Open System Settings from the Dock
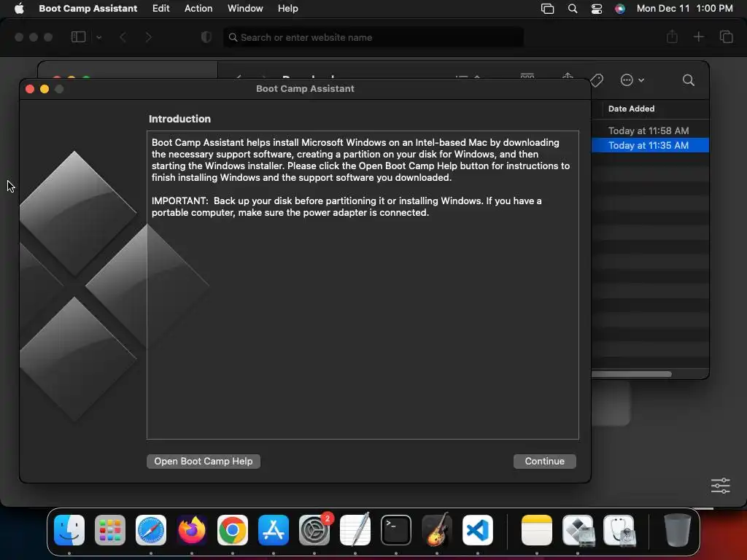This screenshot has height=560, width=747. [314, 530]
